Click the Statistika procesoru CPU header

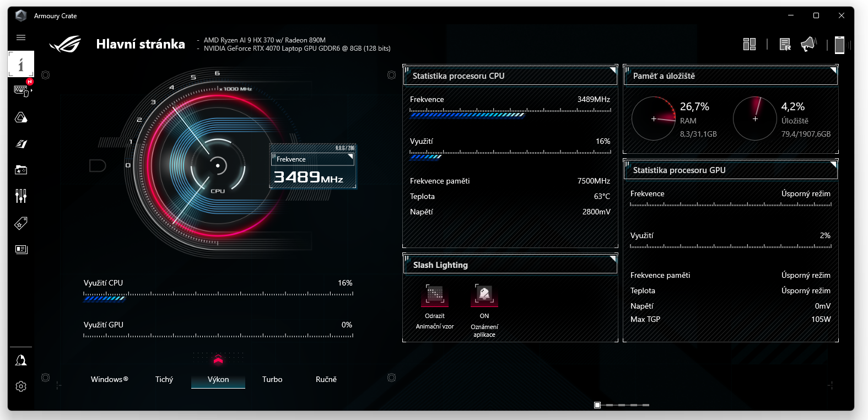tap(510, 76)
